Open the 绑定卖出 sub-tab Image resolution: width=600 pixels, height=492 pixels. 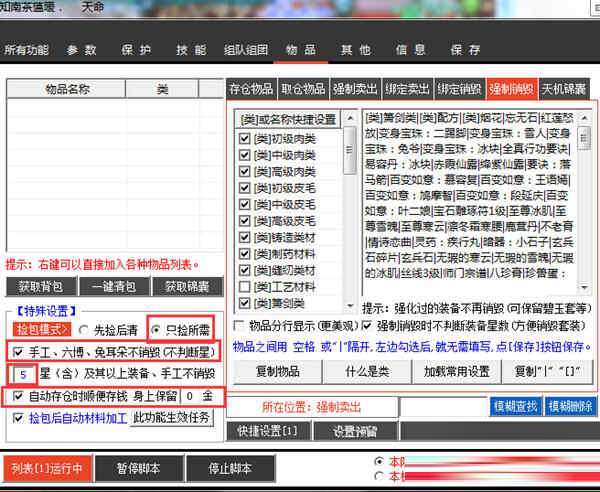click(x=407, y=89)
